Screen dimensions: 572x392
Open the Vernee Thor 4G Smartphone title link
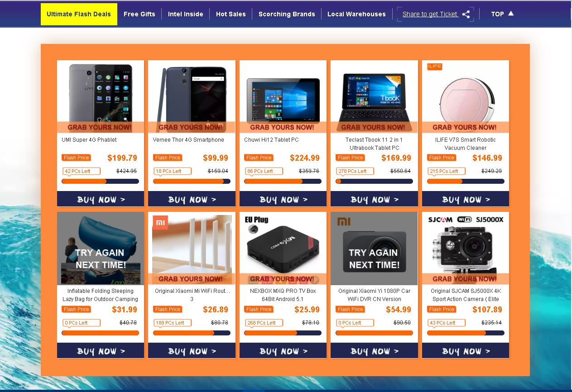point(188,140)
